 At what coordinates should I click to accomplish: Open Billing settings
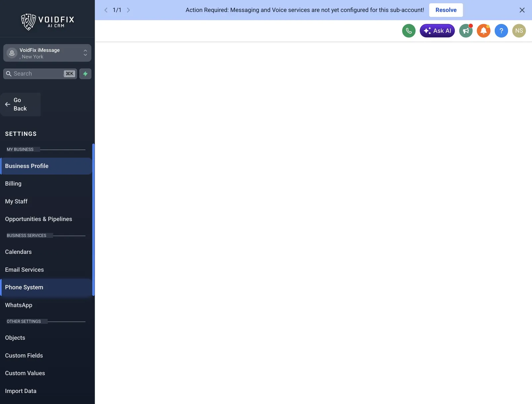pyautogui.click(x=46, y=183)
